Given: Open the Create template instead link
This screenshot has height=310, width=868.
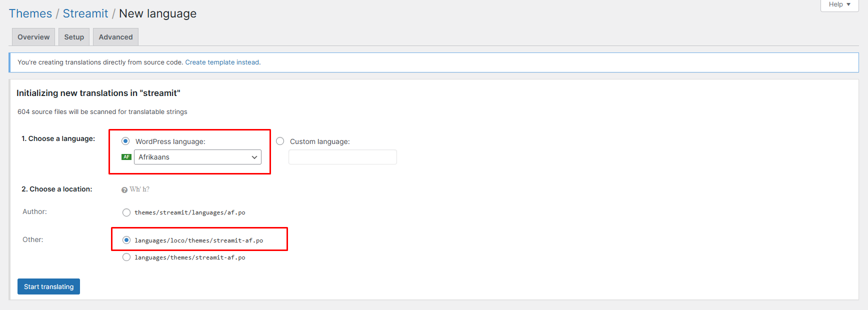Looking at the screenshot, I should coord(222,62).
